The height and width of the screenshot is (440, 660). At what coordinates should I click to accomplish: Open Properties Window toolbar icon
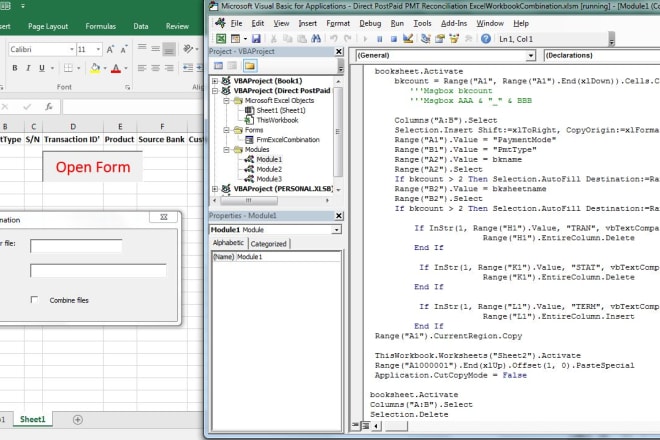[440, 39]
